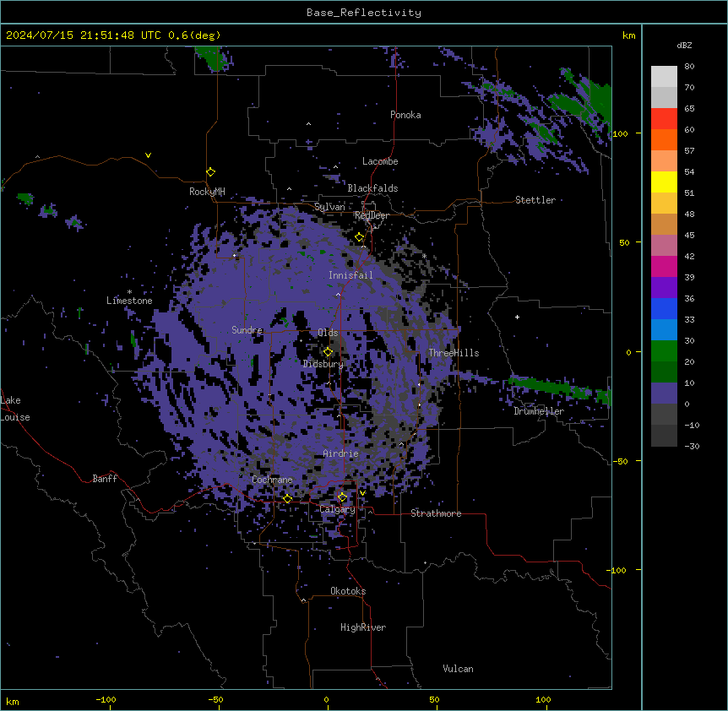Viewport: 728px width, 711px height.
Task: Click the yellow V marker northwest of RockyMH
Action: [148, 155]
